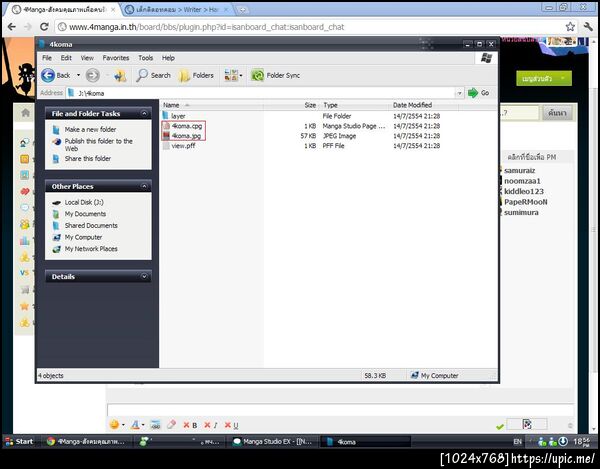
Task: Switch to the Writer browser tab
Action: 179,10
